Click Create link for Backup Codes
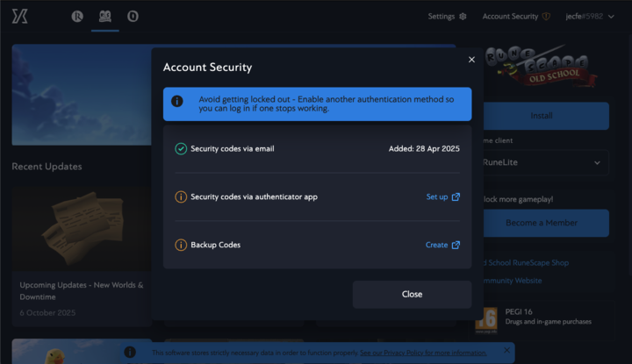The image size is (632, 364). [x=442, y=246]
